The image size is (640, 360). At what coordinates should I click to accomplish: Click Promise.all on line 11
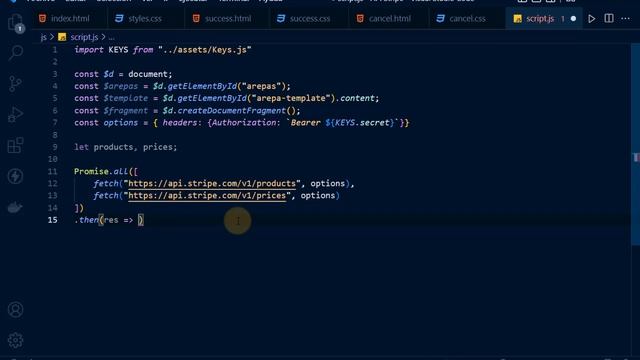101,171
